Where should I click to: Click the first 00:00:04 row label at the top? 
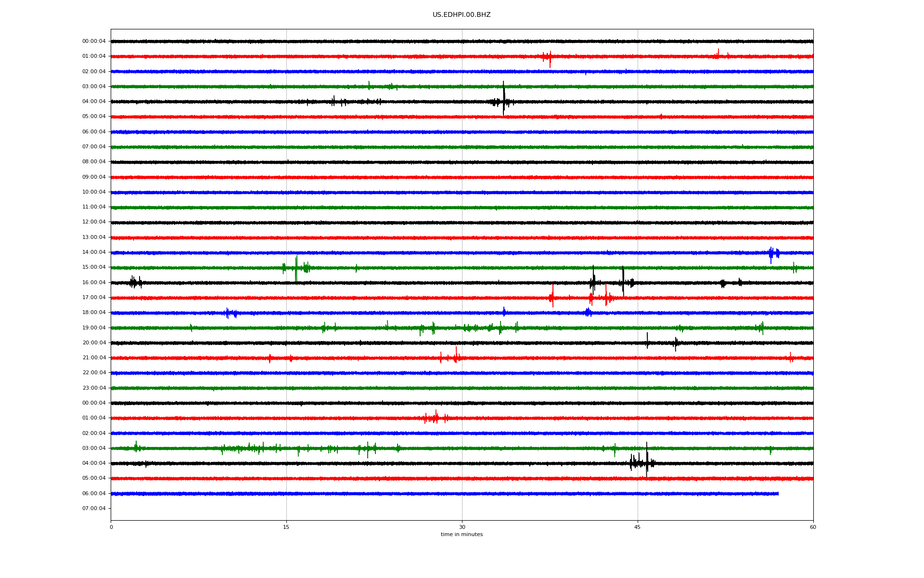point(94,41)
